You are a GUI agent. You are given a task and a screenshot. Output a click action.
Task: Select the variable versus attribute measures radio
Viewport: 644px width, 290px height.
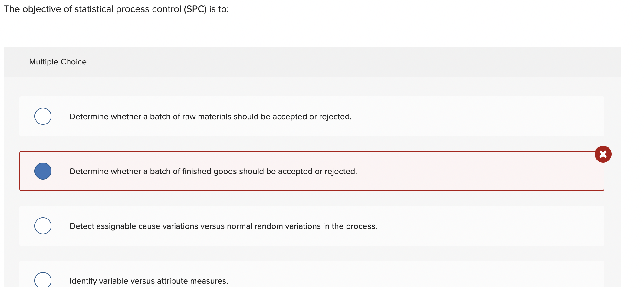pyautogui.click(x=43, y=280)
